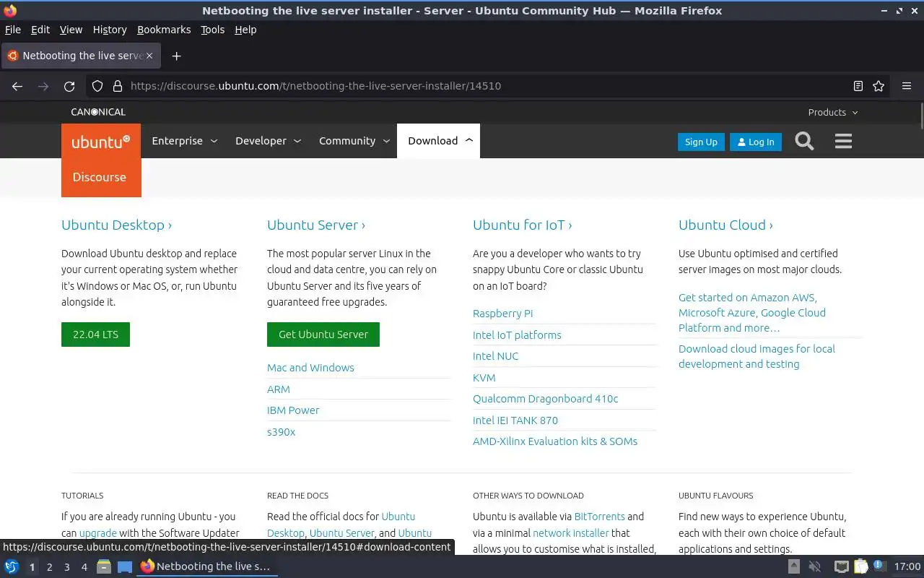Open the Ubuntu Cloud heading link

725,225
